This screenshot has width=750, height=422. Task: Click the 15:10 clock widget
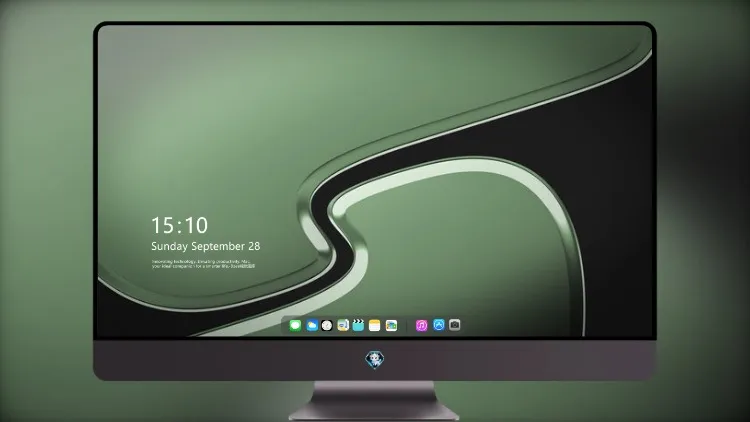click(x=179, y=225)
